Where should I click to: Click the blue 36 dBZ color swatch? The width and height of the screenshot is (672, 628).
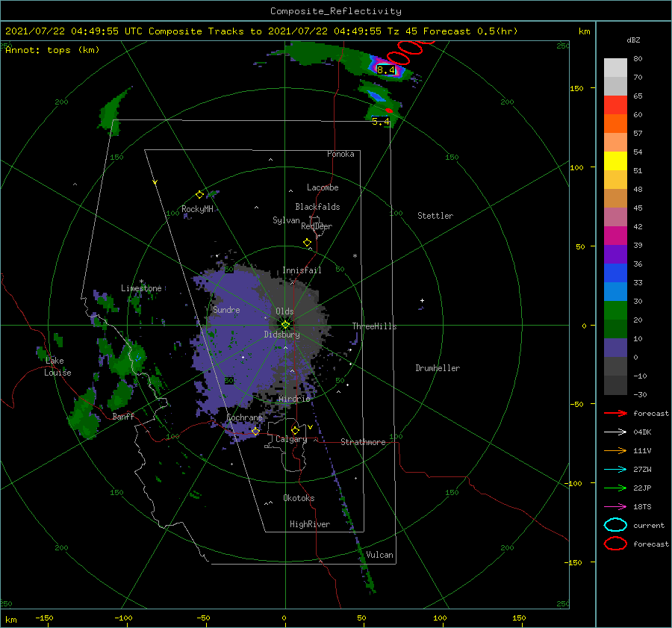click(x=615, y=273)
